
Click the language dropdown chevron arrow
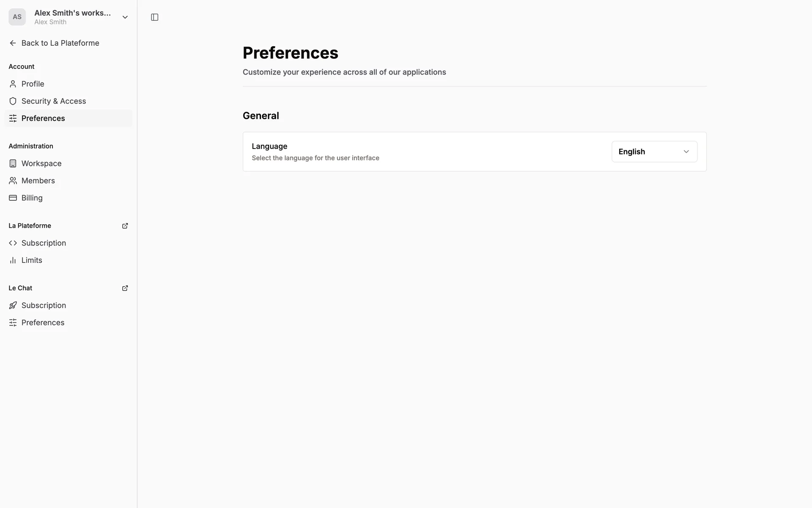pyautogui.click(x=686, y=152)
